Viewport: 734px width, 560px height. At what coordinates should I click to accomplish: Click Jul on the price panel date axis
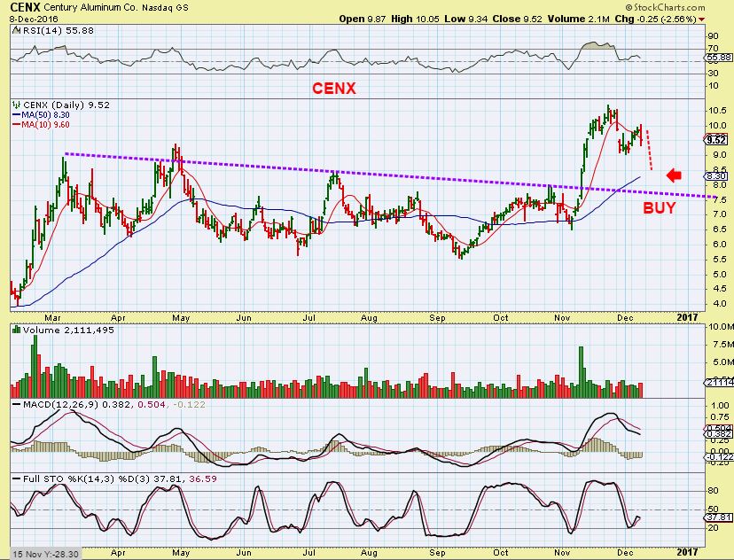pyautogui.click(x=309, y=318)
